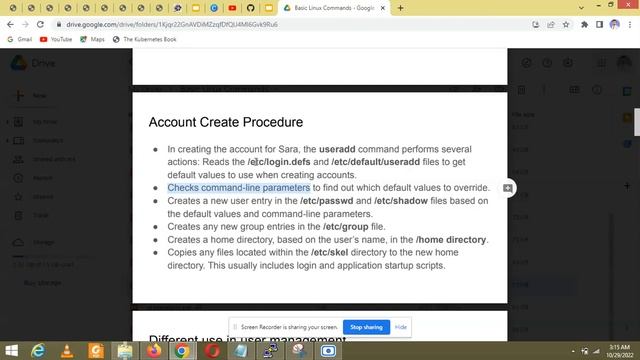Click the install app icon in address bar

pyautogui.click(x=536, y=24)
